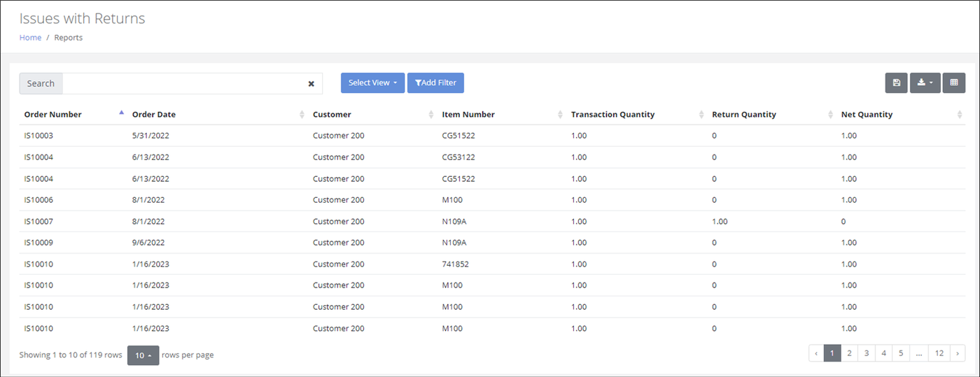Go to previous page arrow
Viewport: 980px width, 377px height.
click(816, 353)
